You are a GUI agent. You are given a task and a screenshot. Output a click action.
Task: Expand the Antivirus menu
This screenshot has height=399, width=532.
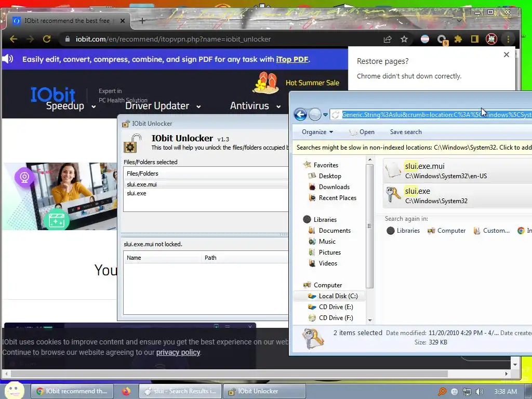point(255,106)
